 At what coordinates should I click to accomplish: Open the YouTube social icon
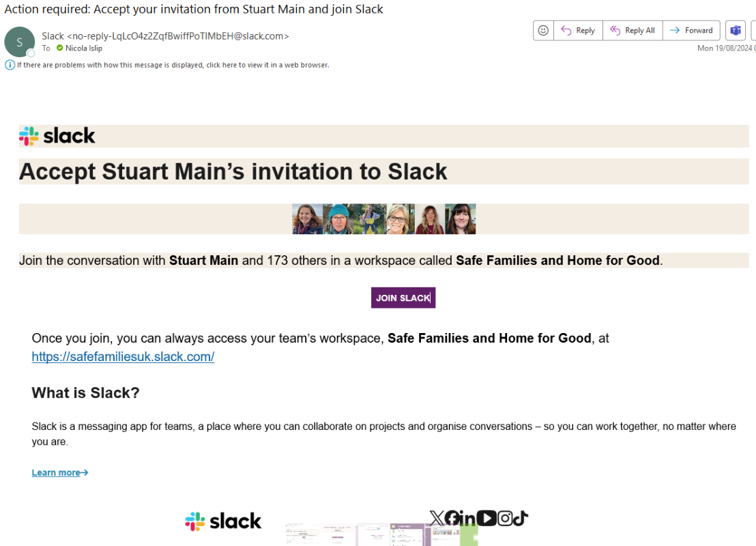click(486, 519)
